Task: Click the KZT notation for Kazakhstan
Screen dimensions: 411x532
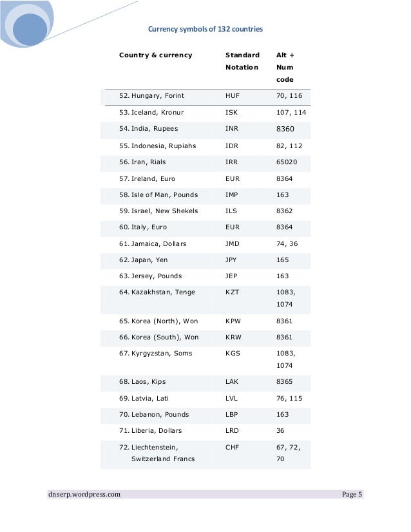Action: 232,292
